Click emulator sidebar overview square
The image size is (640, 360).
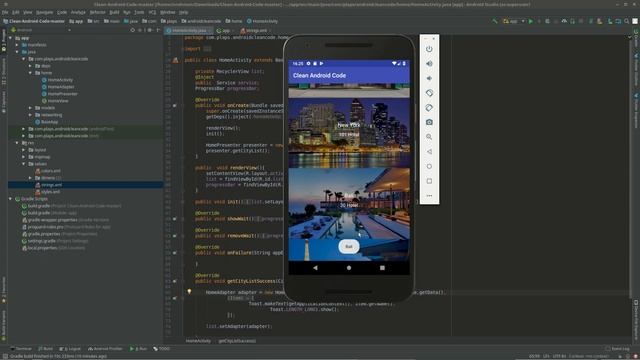point(429,181)
